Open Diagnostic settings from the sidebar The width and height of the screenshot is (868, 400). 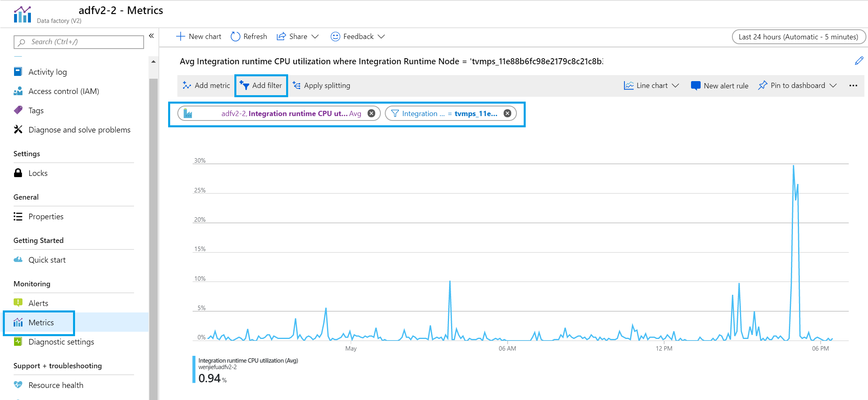[18, 342]
